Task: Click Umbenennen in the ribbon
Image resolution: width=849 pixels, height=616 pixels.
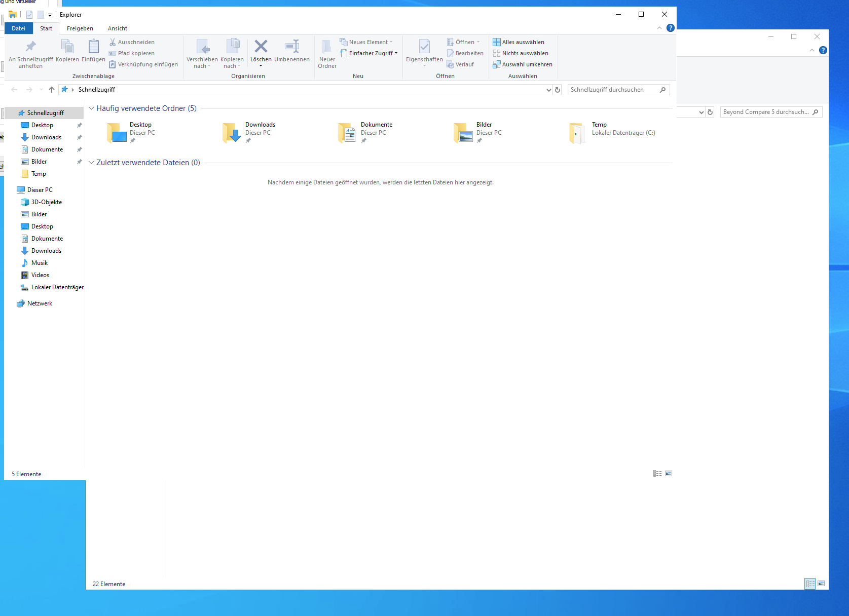Action: (x=292, y=51)
